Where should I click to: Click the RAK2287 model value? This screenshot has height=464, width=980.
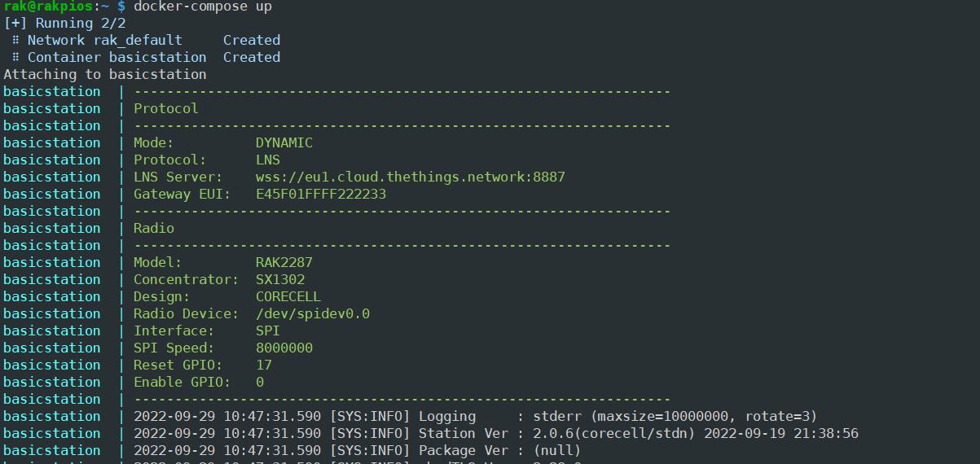pos(283,262)
